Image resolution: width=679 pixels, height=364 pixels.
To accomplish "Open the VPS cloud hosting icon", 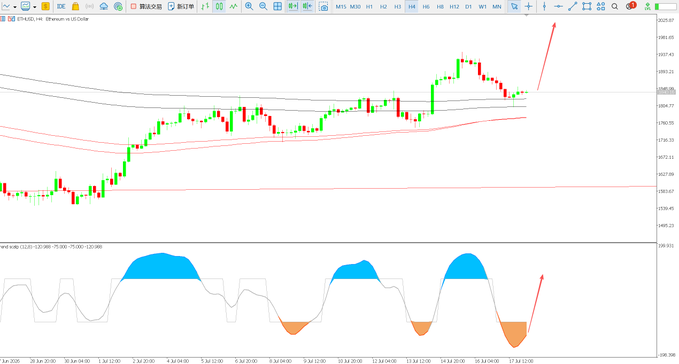I will [x=104, y=6].
